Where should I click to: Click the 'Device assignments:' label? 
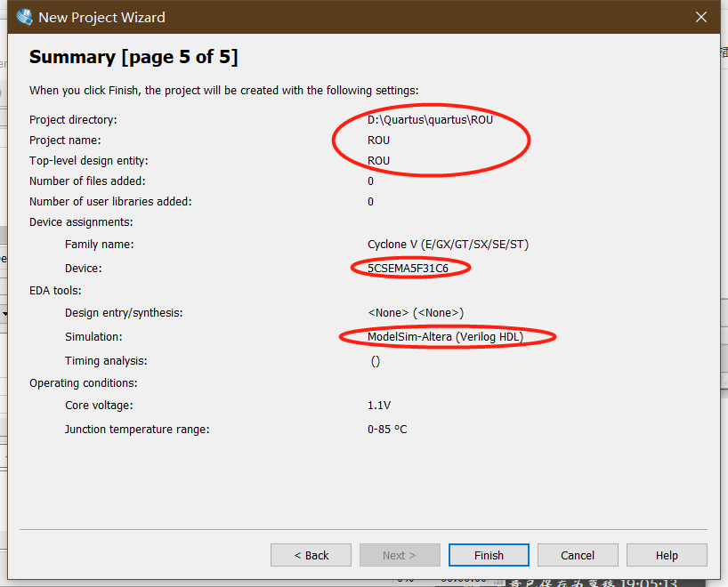click(81, 221)
